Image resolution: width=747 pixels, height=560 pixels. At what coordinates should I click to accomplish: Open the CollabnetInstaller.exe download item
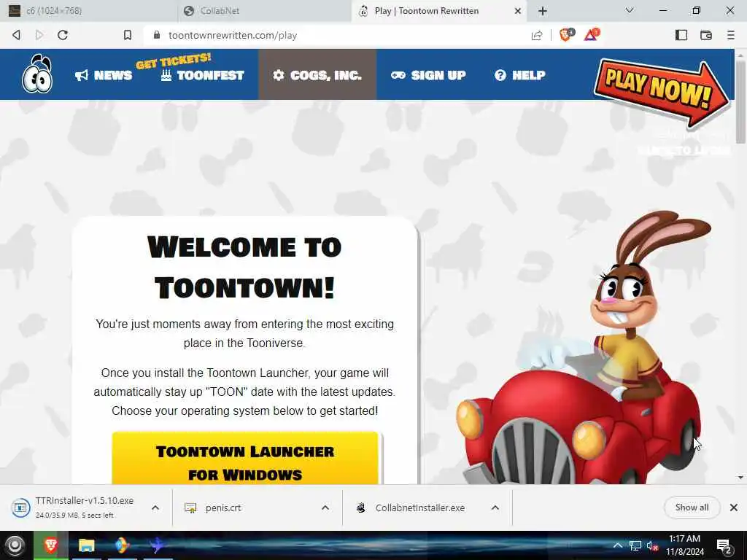click(419, 508)
